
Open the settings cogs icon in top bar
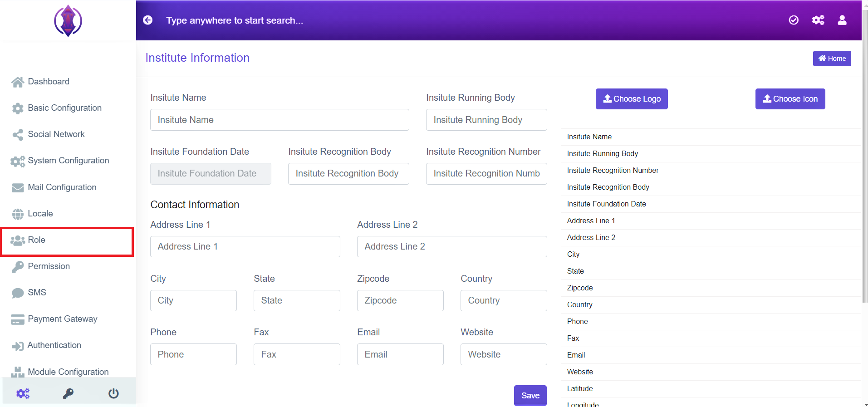coord(818,20)
